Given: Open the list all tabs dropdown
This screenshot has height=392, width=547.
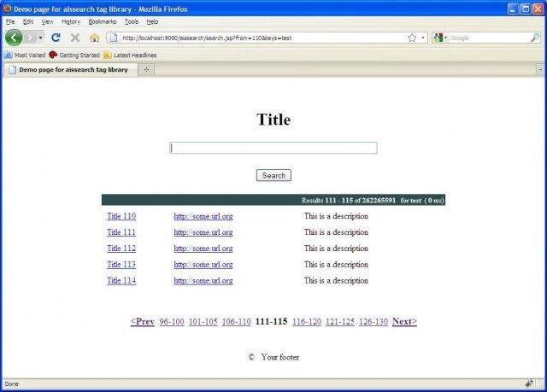Looking at the screenshot, I should 540,70.
